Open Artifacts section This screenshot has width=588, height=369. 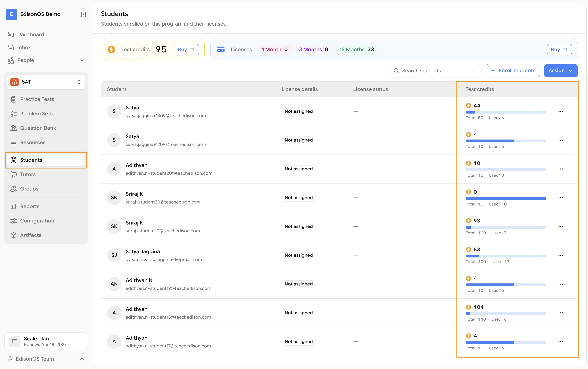click(x=46, y=235)
